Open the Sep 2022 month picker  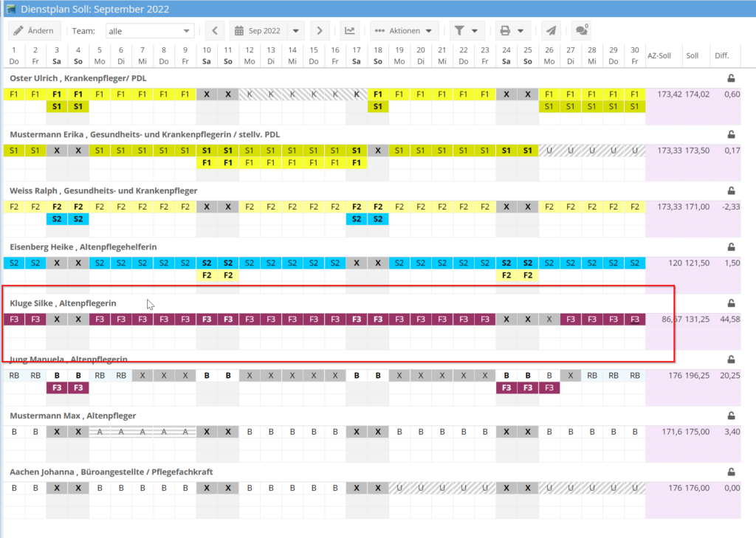click(x=266, y=31)
